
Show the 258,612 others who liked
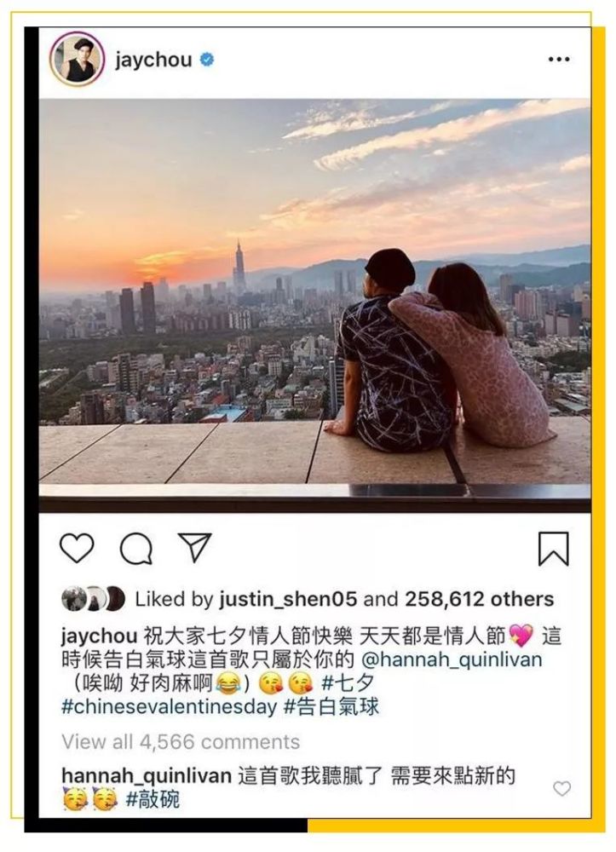479,599
